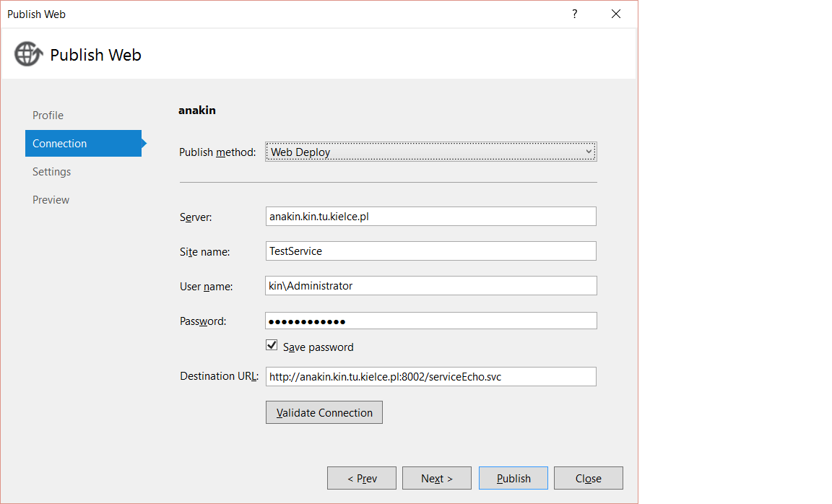
Task: Click the "Publish Web" title bar text
Action: point(37,14)
